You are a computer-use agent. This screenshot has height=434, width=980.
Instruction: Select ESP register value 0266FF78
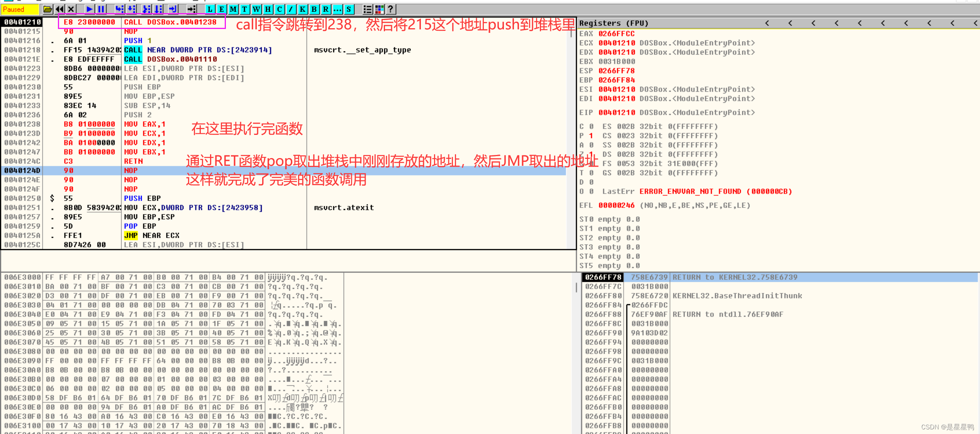point(617,71)
